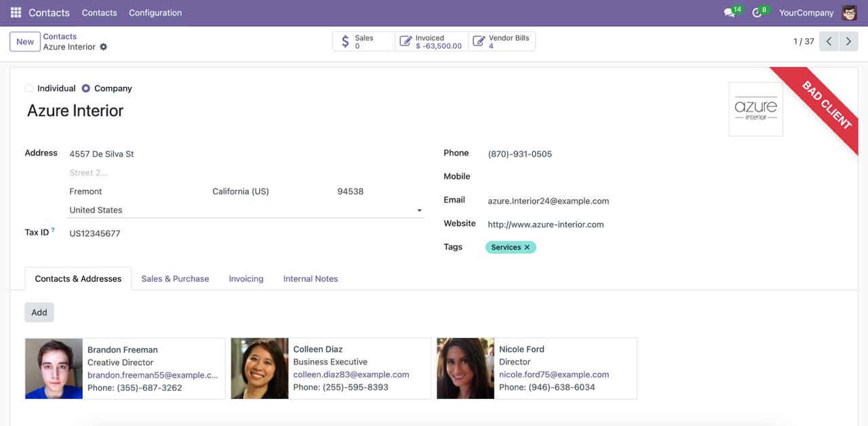Switch to the Sales & Purchase tab
The image size is (868, 426).
click(175, 279)
